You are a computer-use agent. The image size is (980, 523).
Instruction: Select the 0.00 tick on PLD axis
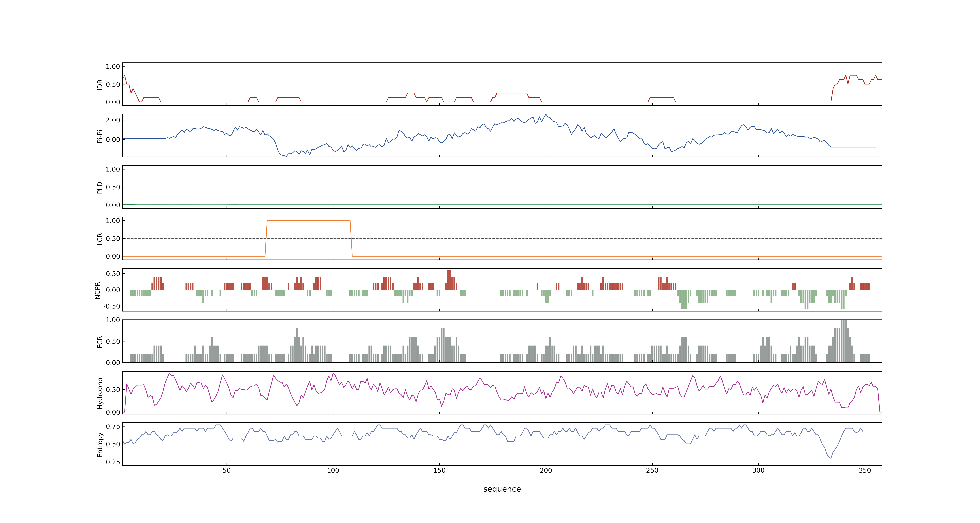tap(113, 205)
